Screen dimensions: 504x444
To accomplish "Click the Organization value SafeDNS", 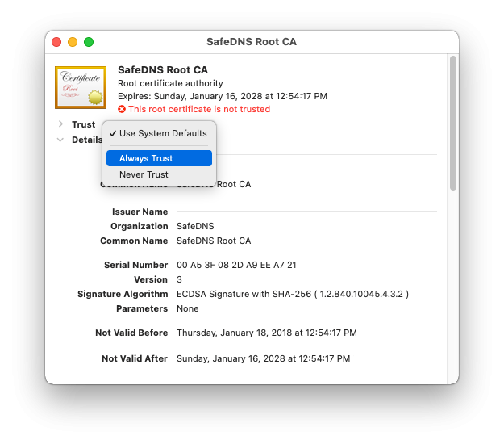I will 195,226.
